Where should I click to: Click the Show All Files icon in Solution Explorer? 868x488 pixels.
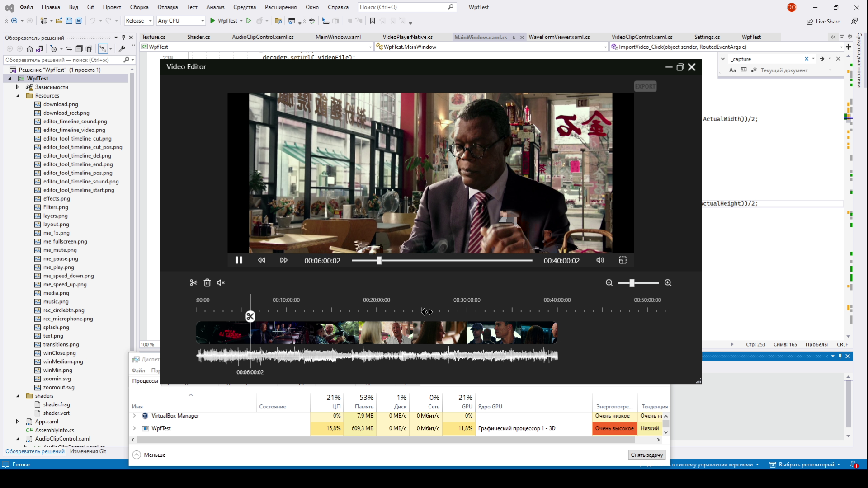pos(89,49)
